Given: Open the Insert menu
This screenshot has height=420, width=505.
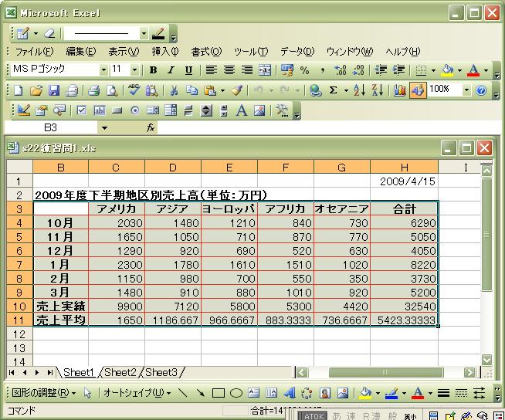Looking at the screenshot, I should pos(165,52).
